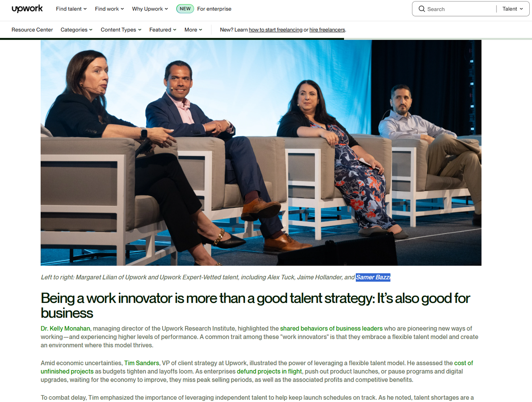Click 'shared behaviors of business leaders' link

click(x=331, y=328)
